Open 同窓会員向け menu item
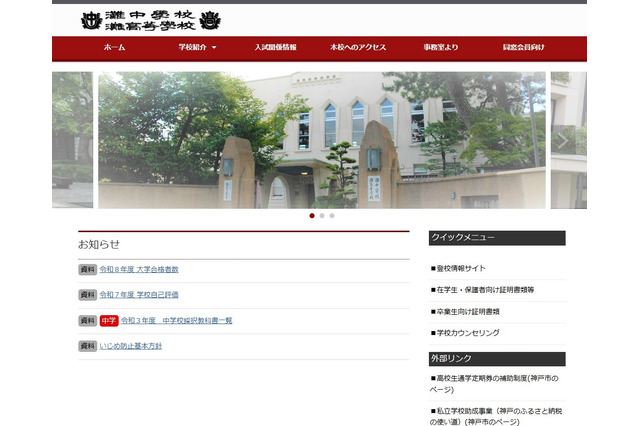Screen dimensions: 640x426 pyautogui.click(x=523, y=47)
